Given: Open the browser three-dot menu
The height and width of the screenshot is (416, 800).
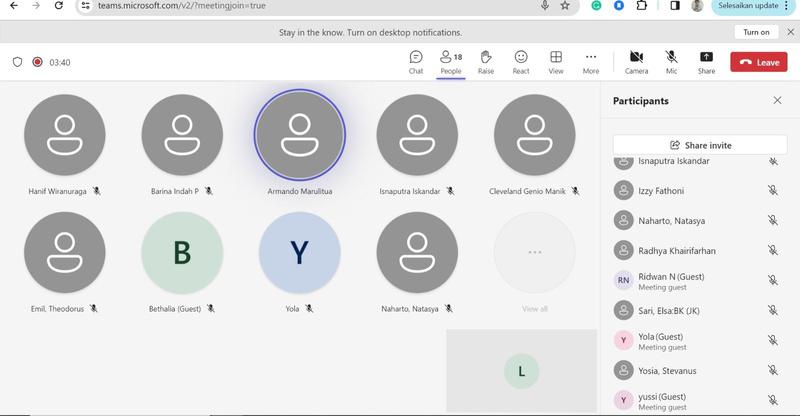Looking at the screenshot, I should [787, 6].
